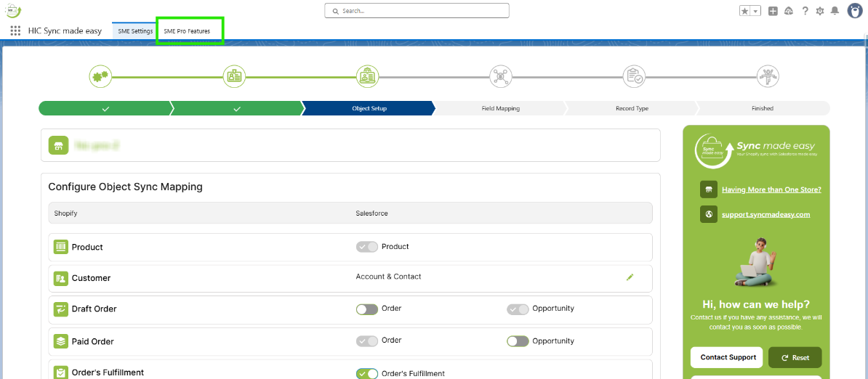Viewport: 868px width, 379px height.
Task: Select the Finished path step
Action: pos(763,108)
